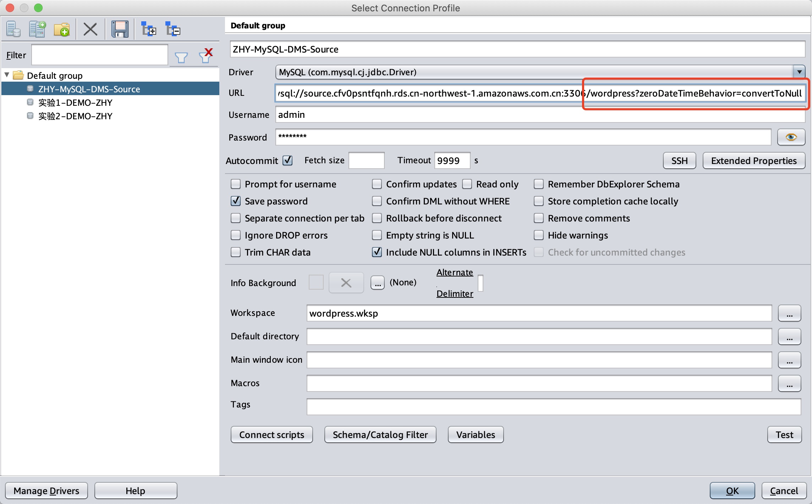
Task: Click the new connection profile icon
Action: pos(13,29)
